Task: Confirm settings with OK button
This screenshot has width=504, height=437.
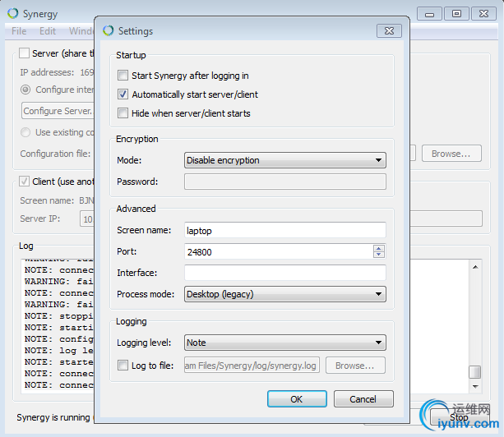Action: coord(297,399)
